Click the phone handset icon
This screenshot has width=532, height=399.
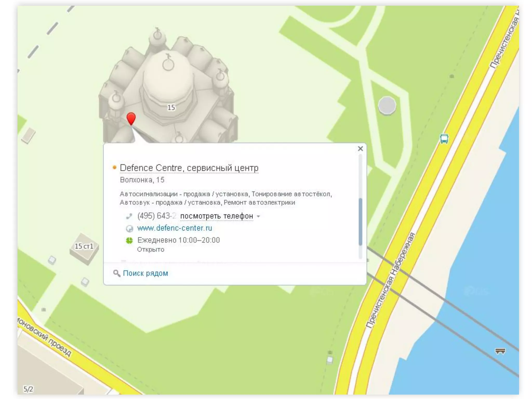click(x=129, y=216)
